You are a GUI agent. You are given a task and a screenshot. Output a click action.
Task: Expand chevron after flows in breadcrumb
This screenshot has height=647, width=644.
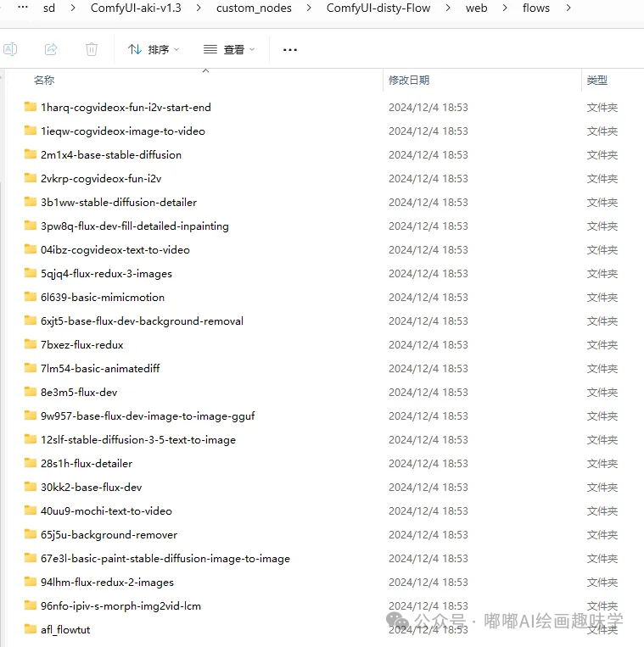tap(568, 8)
